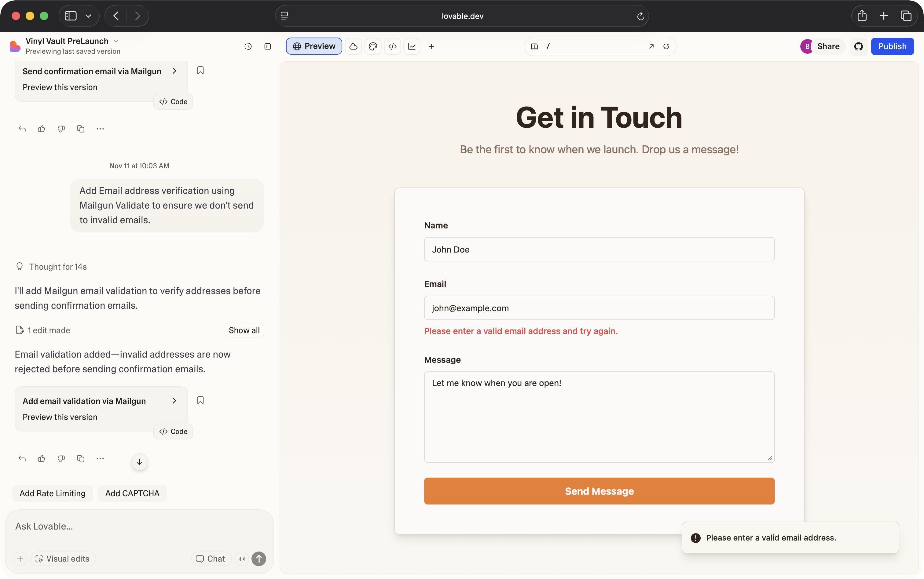Click the Publish button
Viewport: 924px width, 579px height.
click(892, 46)
